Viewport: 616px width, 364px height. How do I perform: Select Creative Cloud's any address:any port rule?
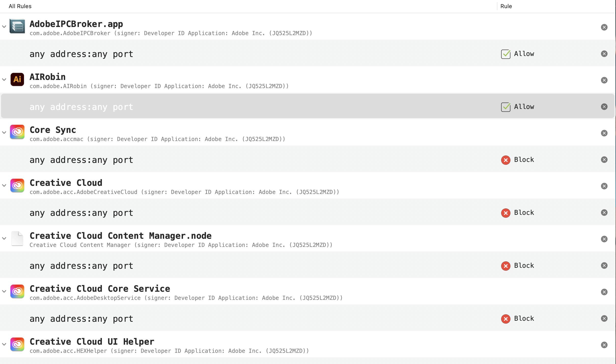pyautogui.click(x=308, y=212)
